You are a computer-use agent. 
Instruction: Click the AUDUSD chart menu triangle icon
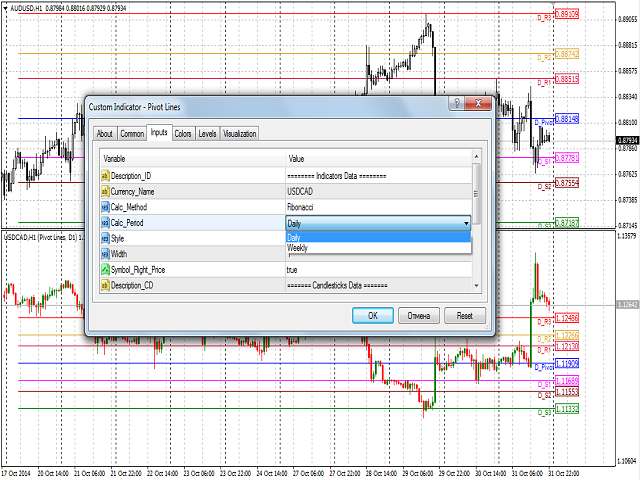click(x=5, y=8)
